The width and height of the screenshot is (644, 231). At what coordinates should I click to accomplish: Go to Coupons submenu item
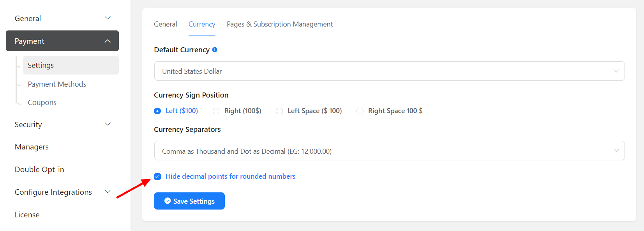[42, 102]
